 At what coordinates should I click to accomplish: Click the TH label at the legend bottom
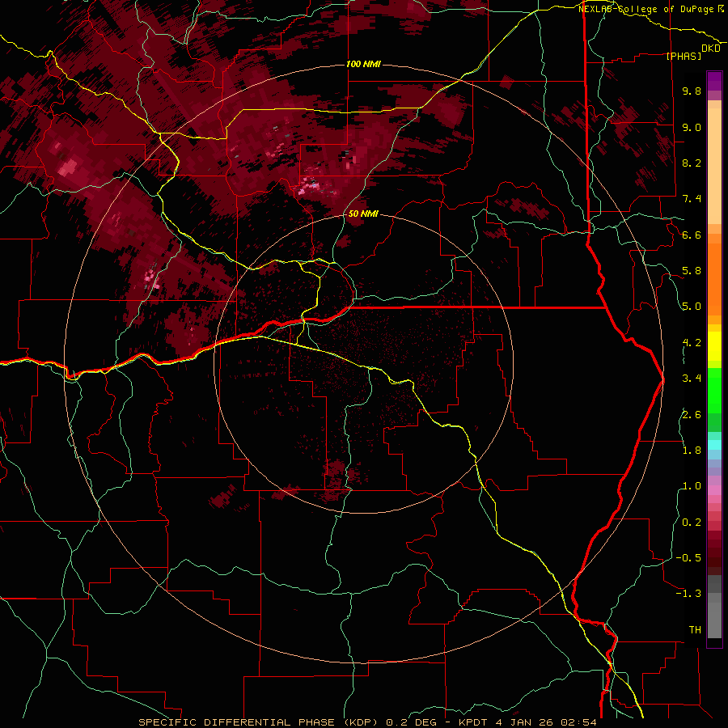click(x=695, y=630)
